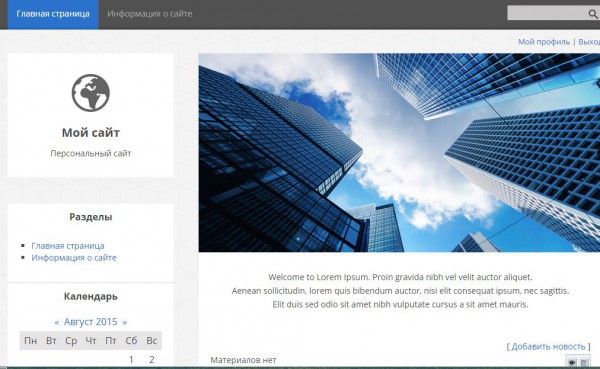Screen dimensions: 600x369
Task: Click the Добавить новость link
Action: pyautogui.click(x=548, y=346)
